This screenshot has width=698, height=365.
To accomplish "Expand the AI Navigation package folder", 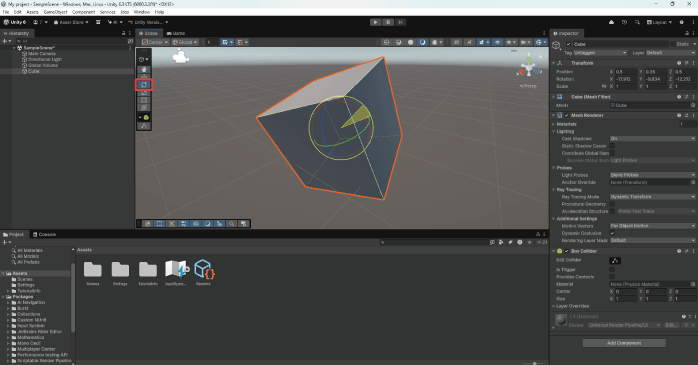I will point(8,302).
